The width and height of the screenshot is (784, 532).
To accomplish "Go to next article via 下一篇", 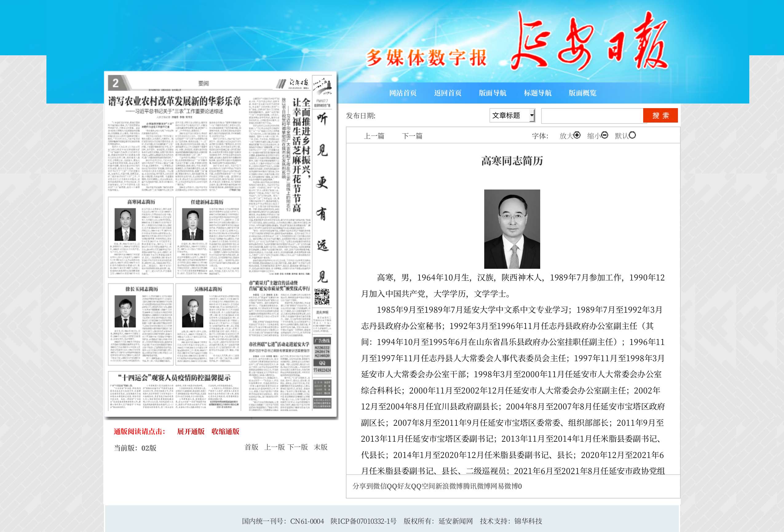I will click(x=412, y=136).
